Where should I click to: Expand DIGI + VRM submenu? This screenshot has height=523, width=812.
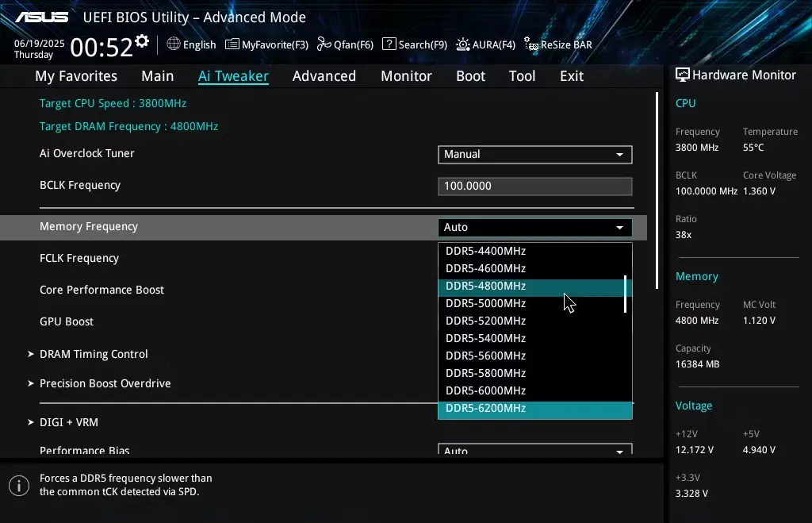[63, 422]
